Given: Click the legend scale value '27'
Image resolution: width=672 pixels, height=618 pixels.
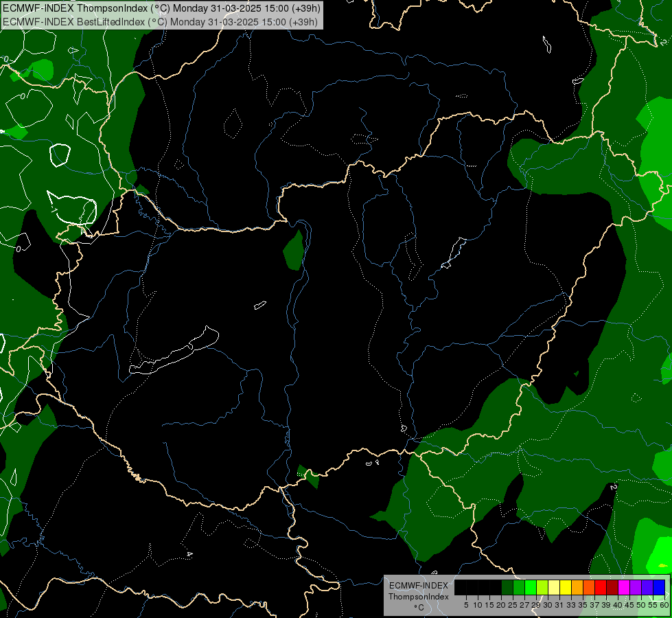Looking at the screenshot, I should 524,605.
